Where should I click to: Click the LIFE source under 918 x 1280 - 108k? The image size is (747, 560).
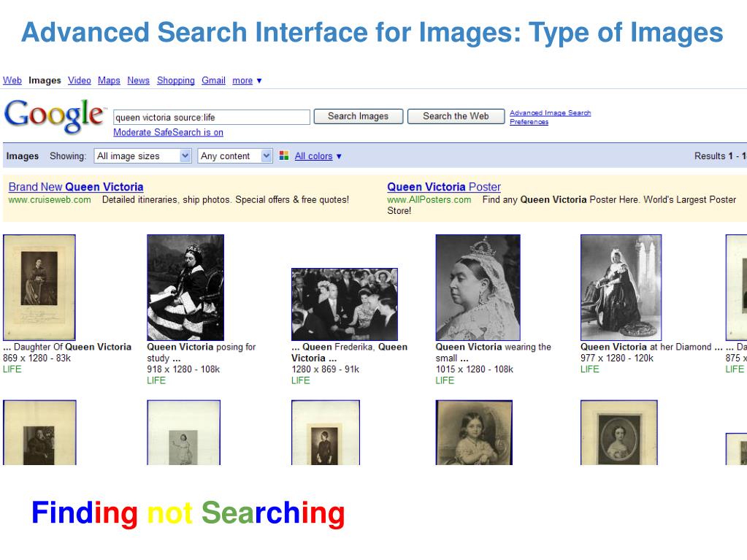point(156,380)
